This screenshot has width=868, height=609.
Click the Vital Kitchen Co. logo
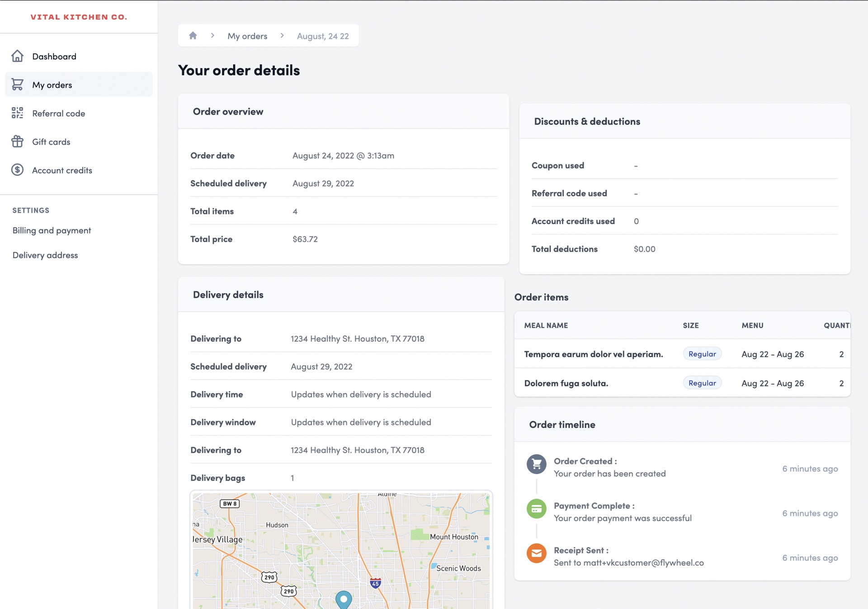[79, 17]
